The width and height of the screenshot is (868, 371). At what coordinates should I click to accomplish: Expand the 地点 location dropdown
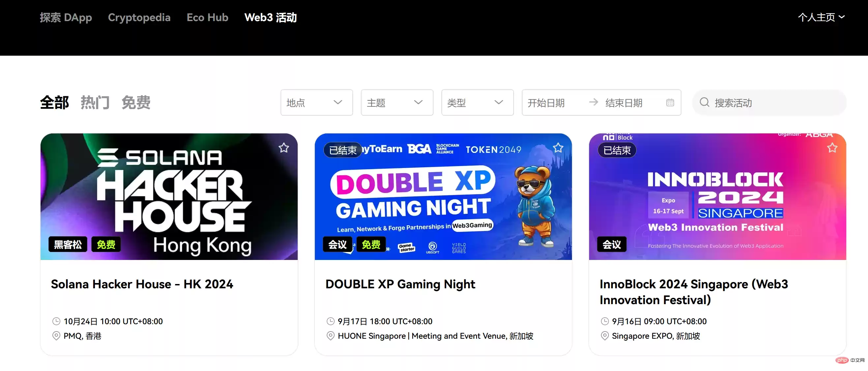coord(317,103)
